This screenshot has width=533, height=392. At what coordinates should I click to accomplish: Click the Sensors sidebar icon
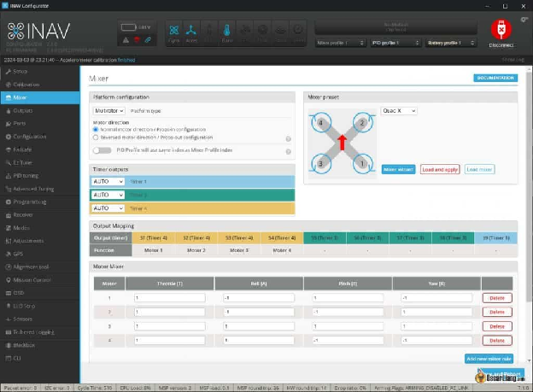(9, 319)
